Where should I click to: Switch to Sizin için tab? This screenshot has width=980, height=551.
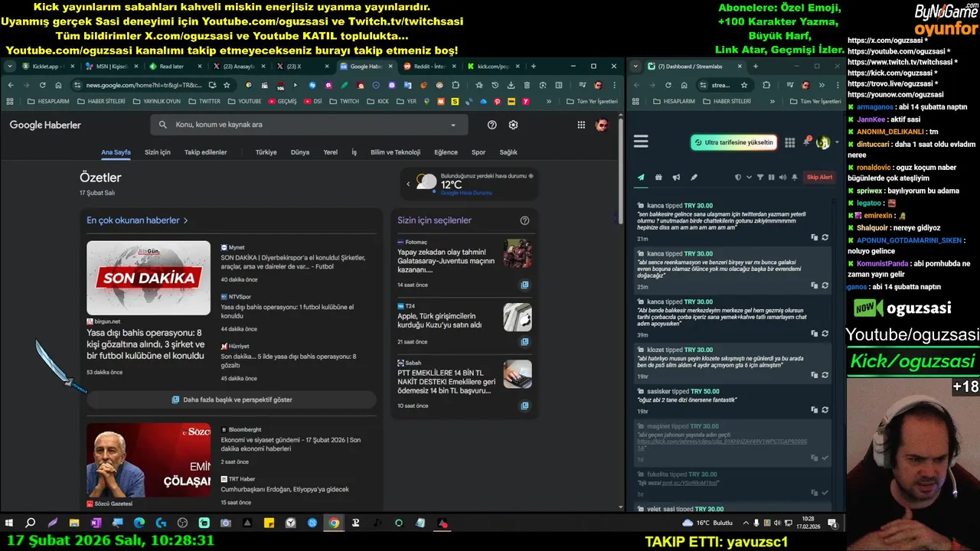click(x=158, y=152)
